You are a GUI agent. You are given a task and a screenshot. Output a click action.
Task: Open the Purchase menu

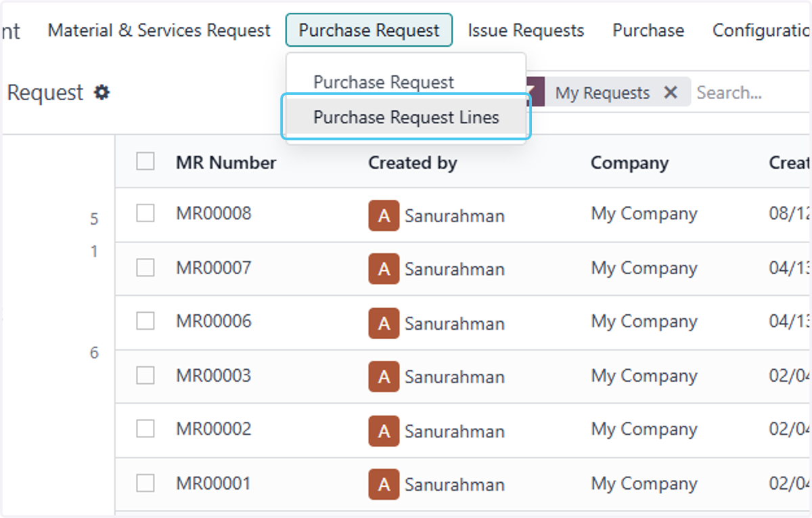pyautogui.click(x=648, y=30)
